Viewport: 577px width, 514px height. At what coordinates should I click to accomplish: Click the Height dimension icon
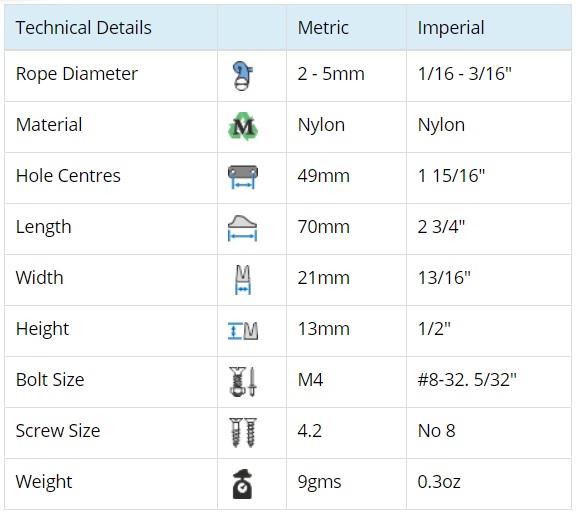coord(243,330)
